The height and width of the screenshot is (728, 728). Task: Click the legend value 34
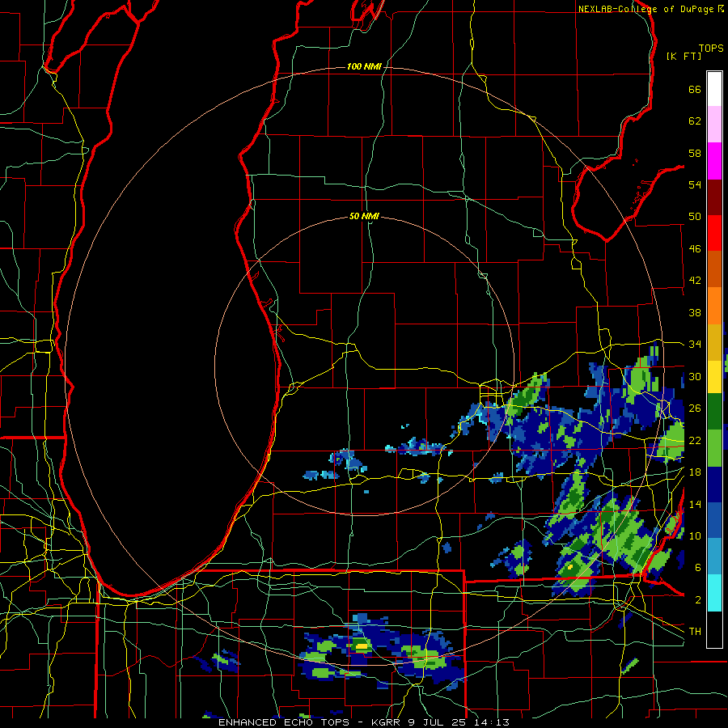pyautogui.click(x=695, y=344)
